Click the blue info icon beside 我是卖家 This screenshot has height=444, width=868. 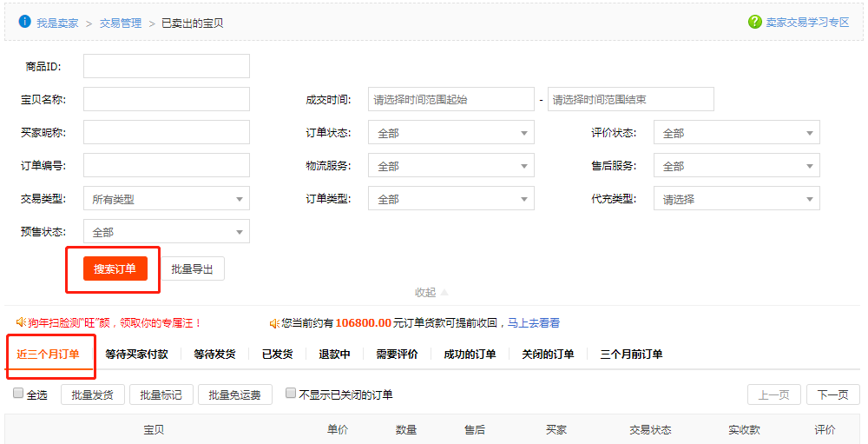point(25,22)
